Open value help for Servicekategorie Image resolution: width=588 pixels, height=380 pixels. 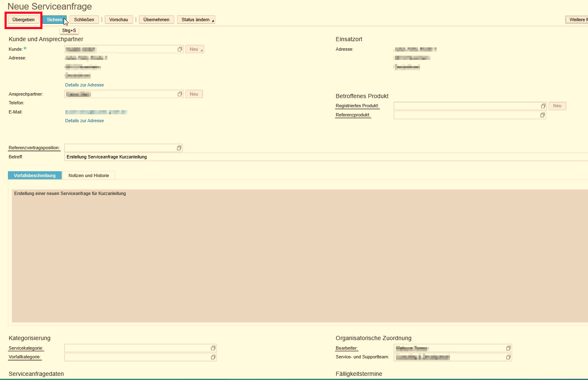(213, 348)
